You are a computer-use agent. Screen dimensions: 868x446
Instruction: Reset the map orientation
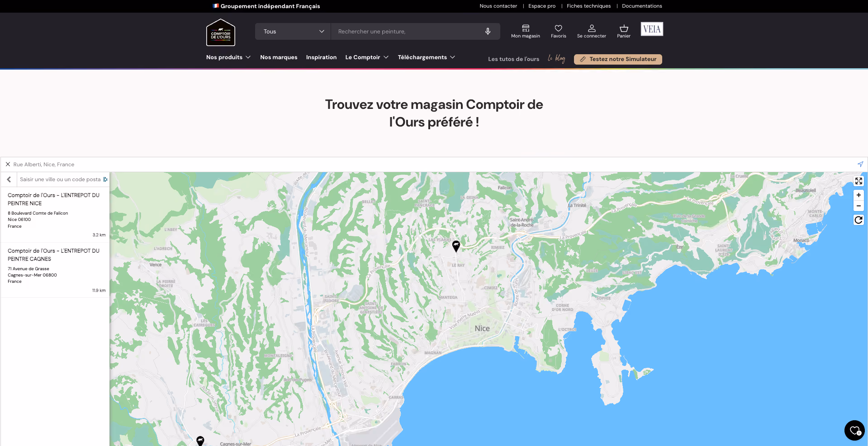click(859, 220)
